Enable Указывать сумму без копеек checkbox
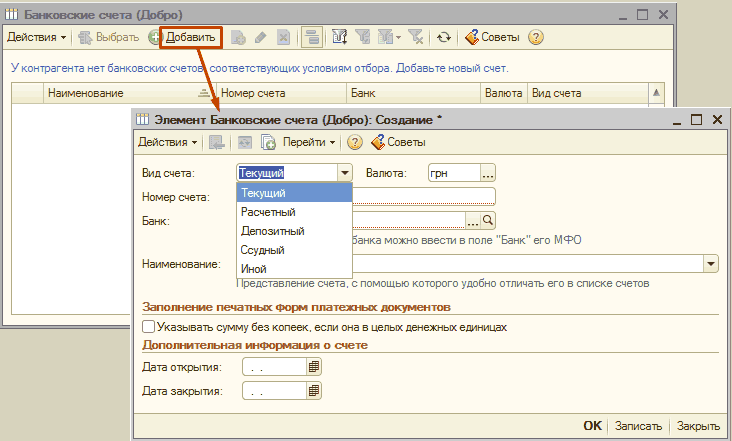This screenshot has width=732, height=441. pyautogui.click(x=149, y=327)
